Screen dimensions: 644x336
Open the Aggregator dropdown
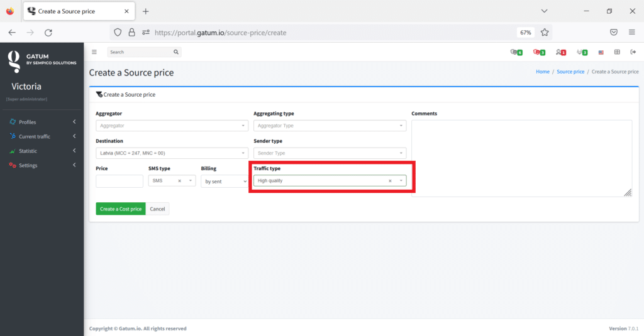click(x=172, y=126)
